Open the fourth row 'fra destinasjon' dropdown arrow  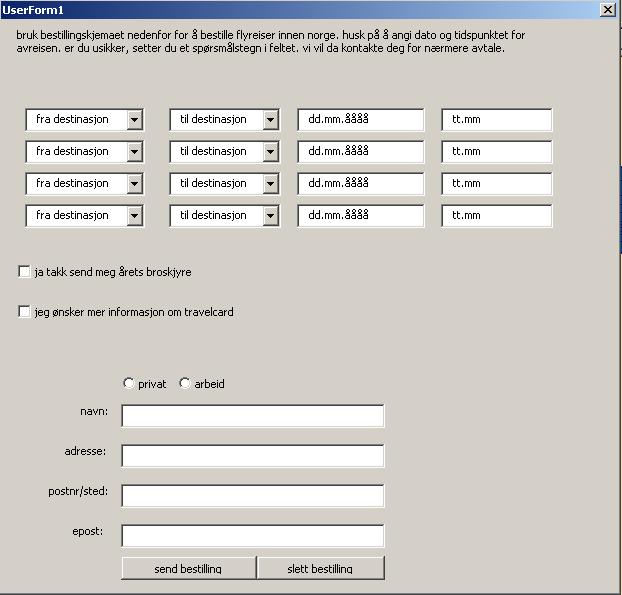(x=134, y=216)
